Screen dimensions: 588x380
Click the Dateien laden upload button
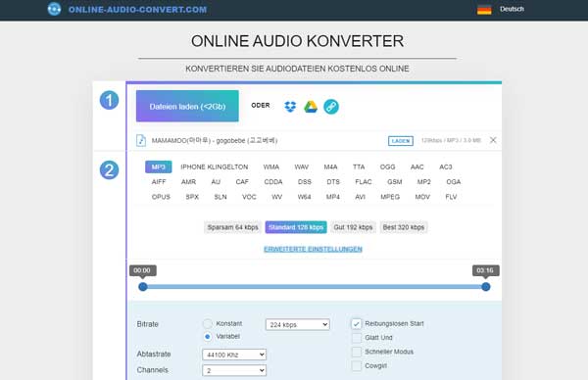click(x=187, y=106)
